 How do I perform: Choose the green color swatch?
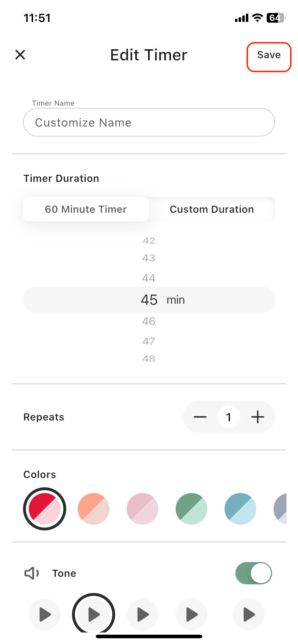point(191,509)
